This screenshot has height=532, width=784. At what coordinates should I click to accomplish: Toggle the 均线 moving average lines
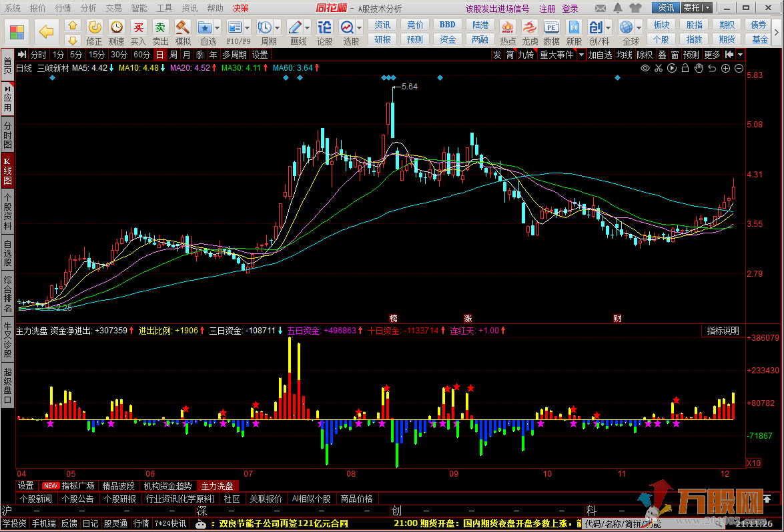click(625, 55)
